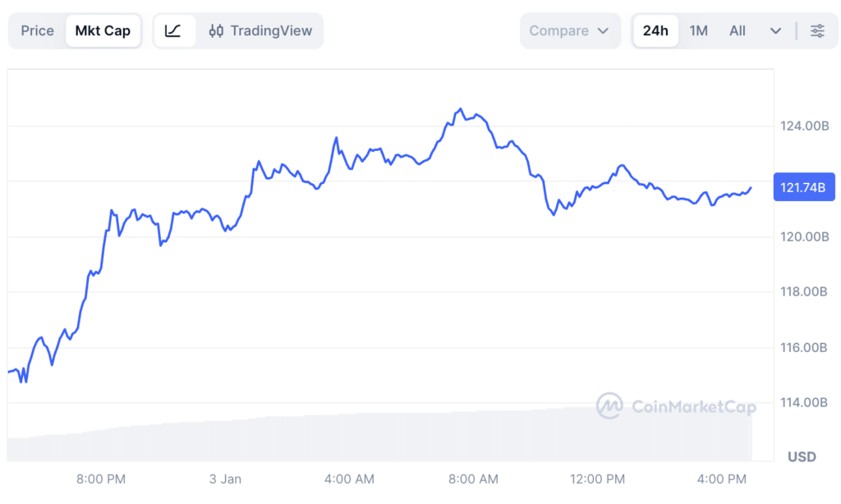Click the 3 Jan axis label
This screenshot has height=504, width=841.
224,479
